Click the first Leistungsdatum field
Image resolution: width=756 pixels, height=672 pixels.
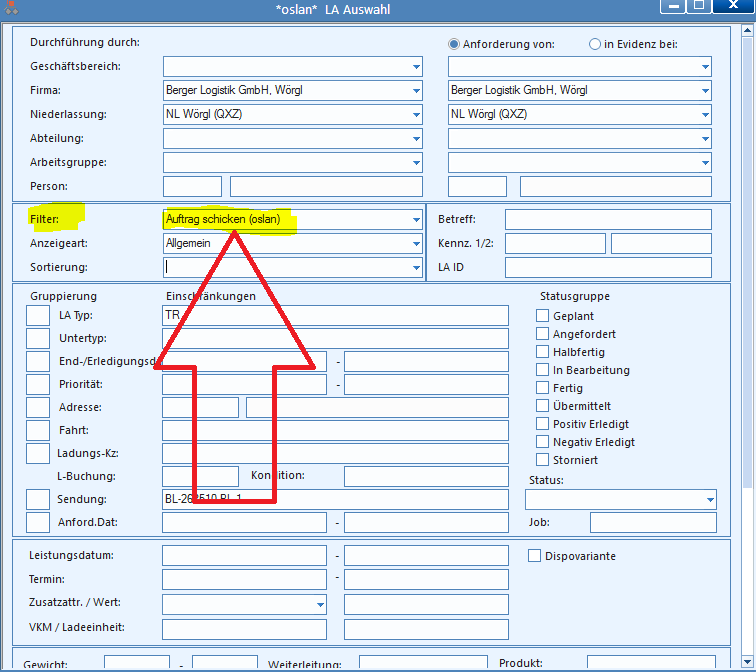coord(244,555)
